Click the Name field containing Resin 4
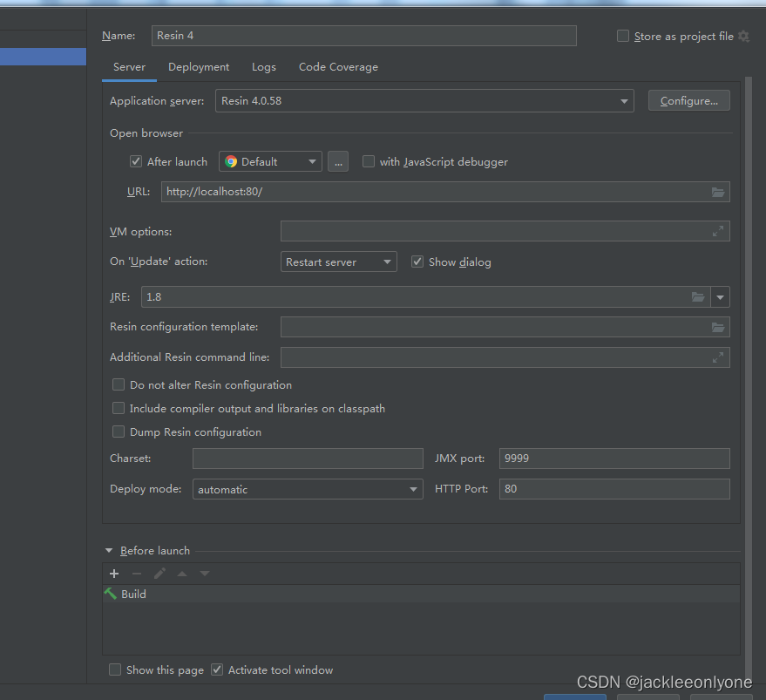This screenshot has height=700, width=766. pos(364,36)
